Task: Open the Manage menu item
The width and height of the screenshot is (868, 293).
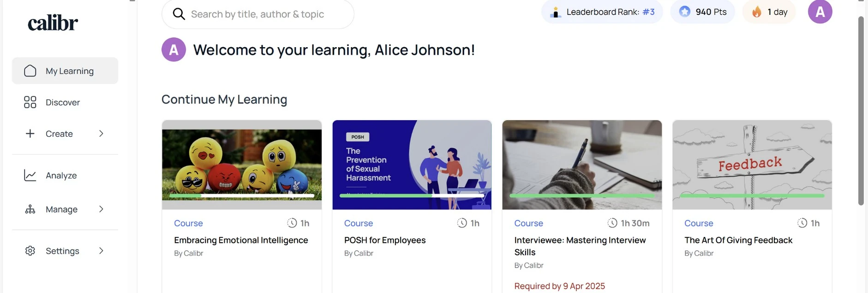Action: [x=61, y=209]
